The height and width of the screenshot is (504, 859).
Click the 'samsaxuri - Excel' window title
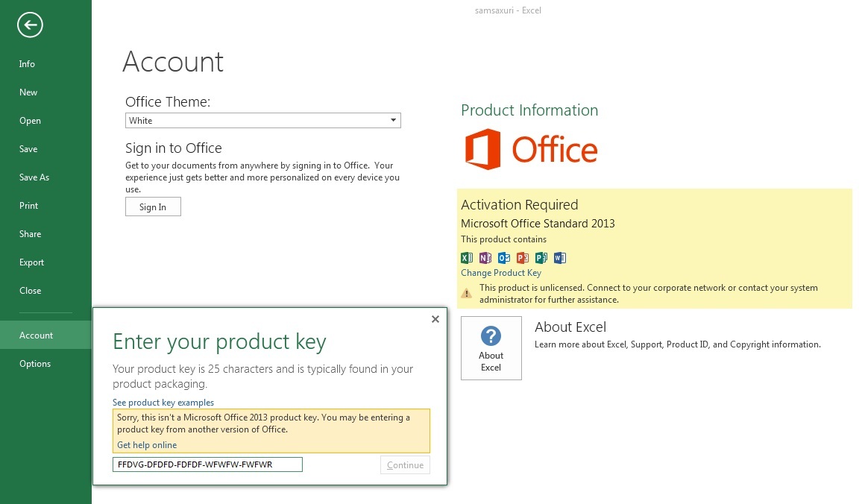coord(508,10)
